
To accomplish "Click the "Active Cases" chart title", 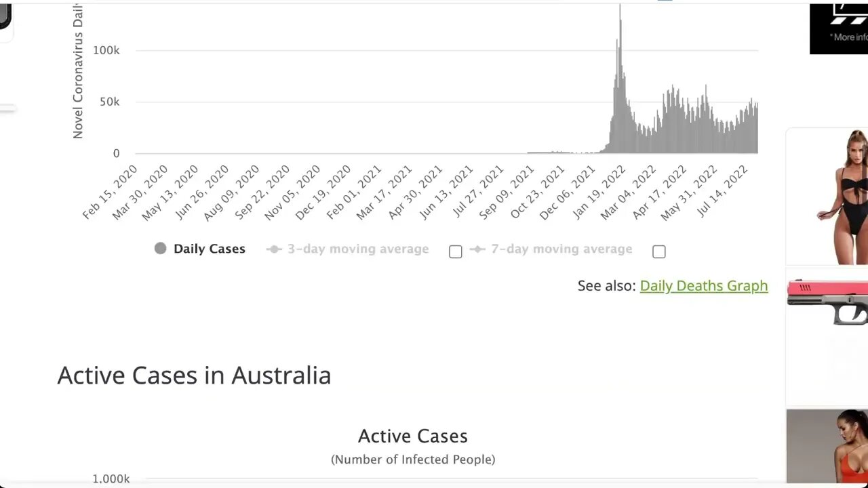I will tap(412, 436).
